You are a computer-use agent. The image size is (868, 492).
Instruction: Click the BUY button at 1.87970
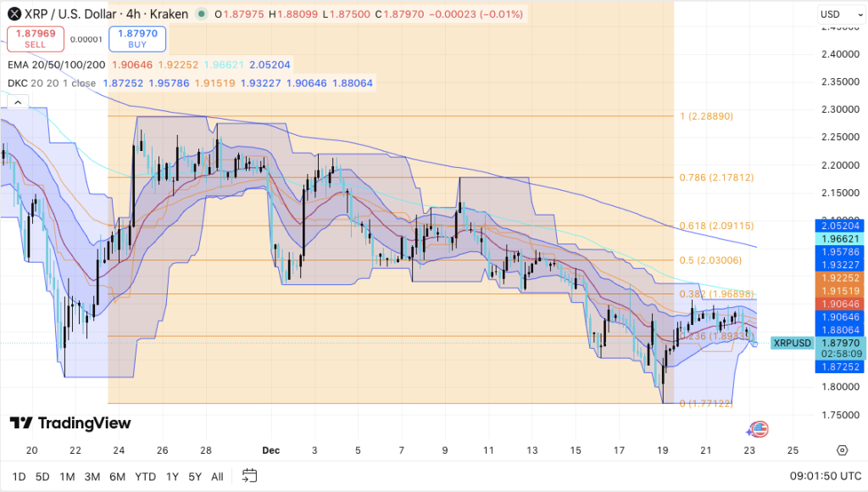tap(136, 40)
